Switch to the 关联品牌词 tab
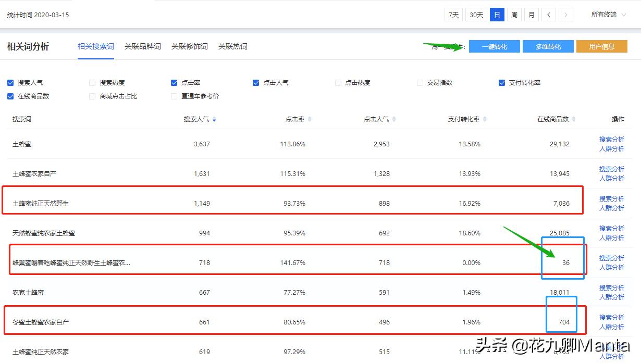Viewport: 641px width, 364px height. point(143,46)
